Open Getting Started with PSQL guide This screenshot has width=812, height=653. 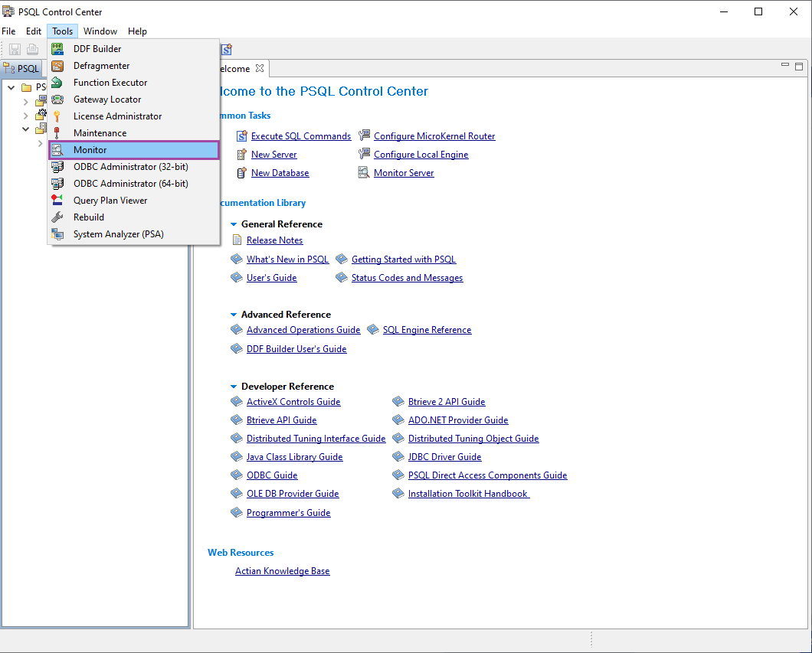point(404,260)
